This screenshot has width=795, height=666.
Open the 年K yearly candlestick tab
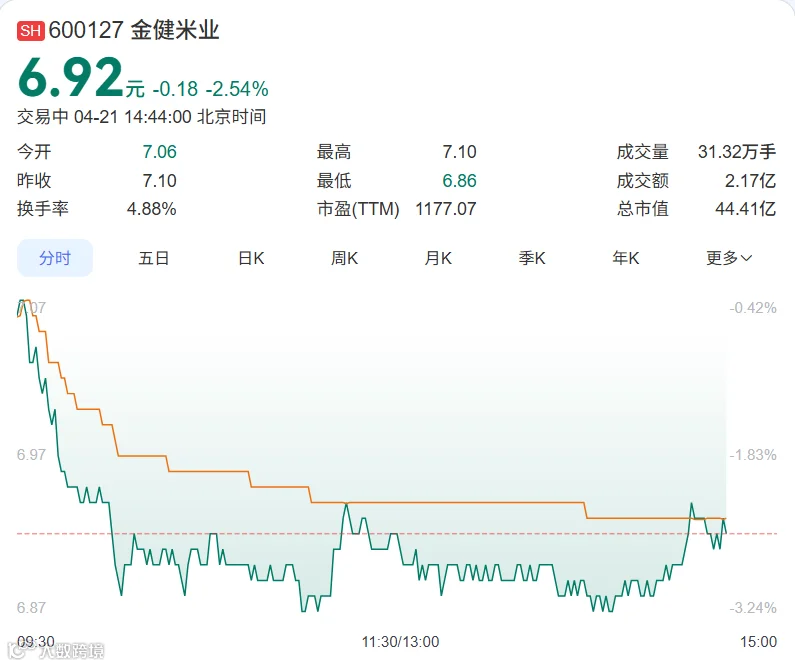click(x=626, y=258)
